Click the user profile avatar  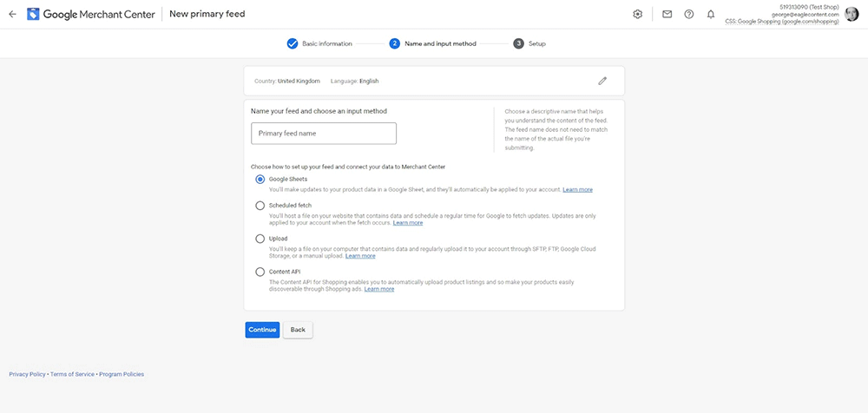851,14
